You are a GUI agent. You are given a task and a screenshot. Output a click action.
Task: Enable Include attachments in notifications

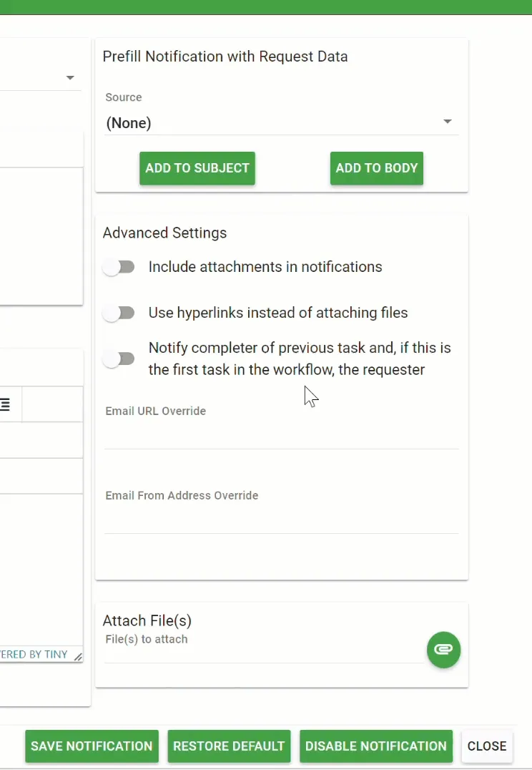point(119,268)
